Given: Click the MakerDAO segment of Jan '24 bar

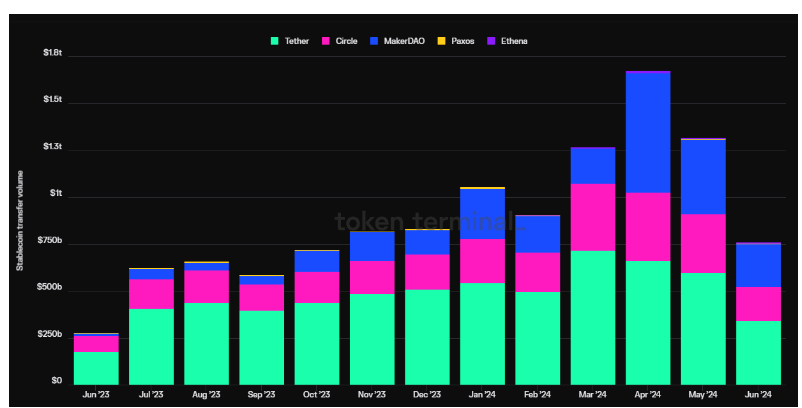Looking at the screenshot, I should (x=482, y=214).
